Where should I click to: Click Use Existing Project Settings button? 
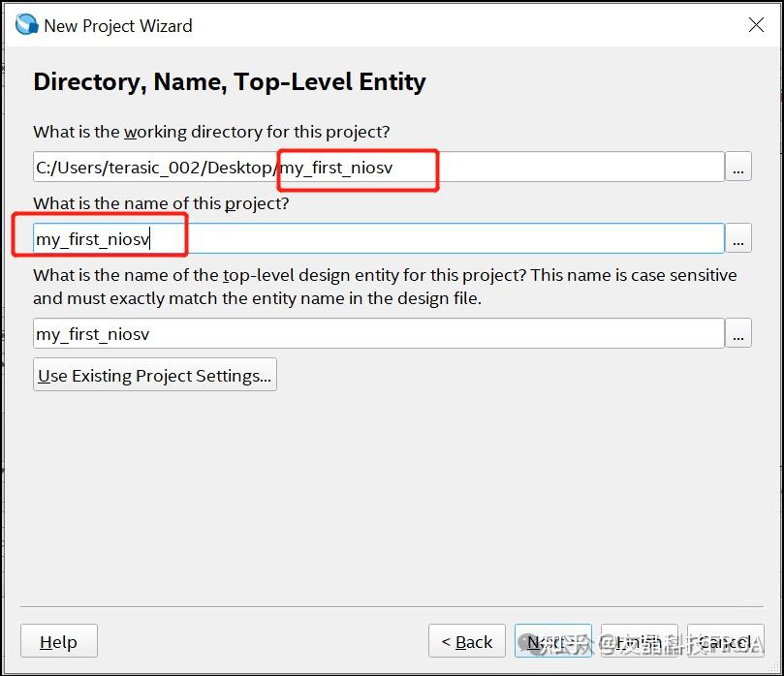point(155,376)
